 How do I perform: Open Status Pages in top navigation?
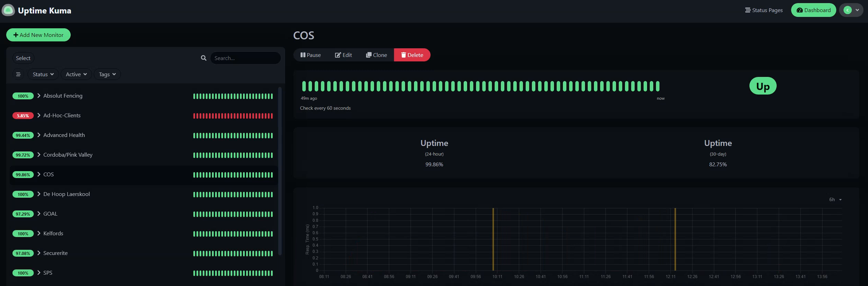pos(764,10)
